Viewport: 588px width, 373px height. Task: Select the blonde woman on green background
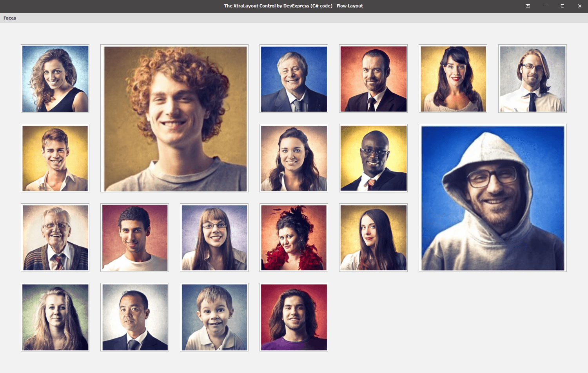pos(55,317)
